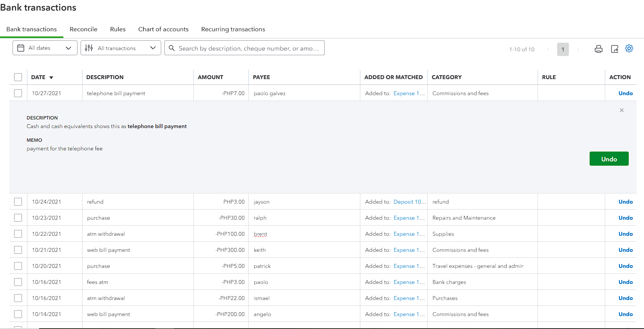Screen dimensions: 644x329
Task: Open the Chart of accounts tab
Action: click(x=163, y=29)
